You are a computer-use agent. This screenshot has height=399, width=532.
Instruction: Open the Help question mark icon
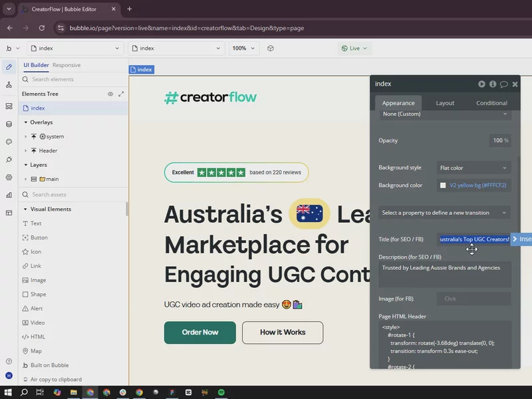(9, 361)
